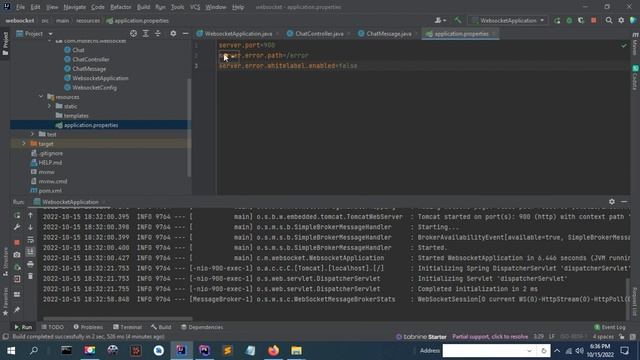The width and height of the screenshot is (640, 360).
Task: Toggle scroll to end in console
Action: (30, 252)
